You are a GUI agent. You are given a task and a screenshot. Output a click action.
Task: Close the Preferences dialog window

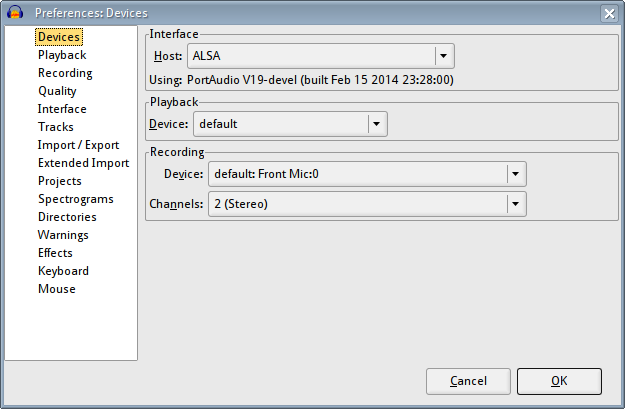(608, 13)
